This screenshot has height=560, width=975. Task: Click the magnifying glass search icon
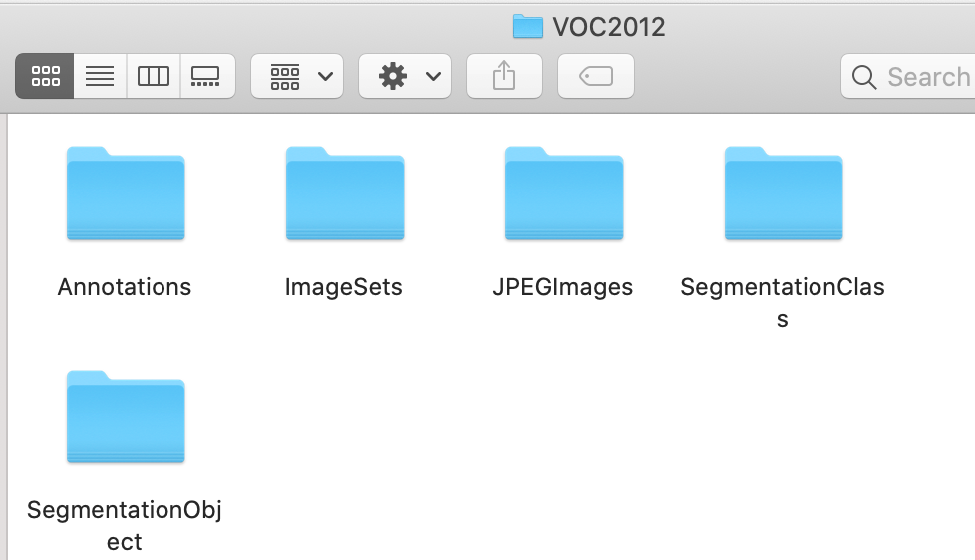[864, 77]
